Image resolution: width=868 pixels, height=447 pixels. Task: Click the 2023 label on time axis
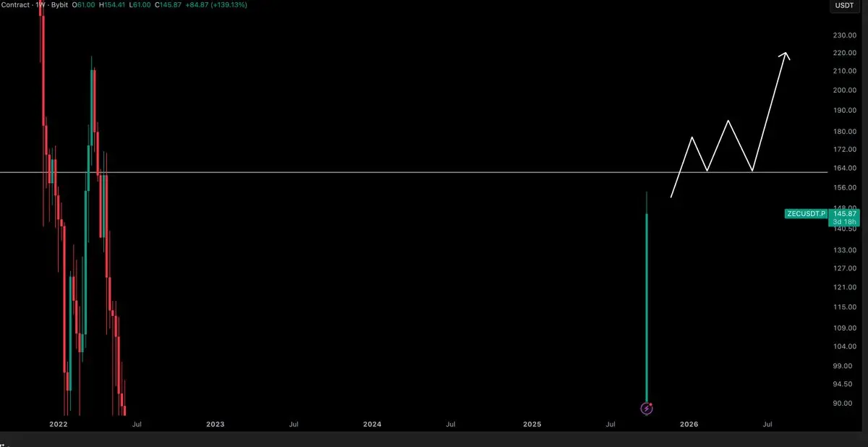pos(215,425)
